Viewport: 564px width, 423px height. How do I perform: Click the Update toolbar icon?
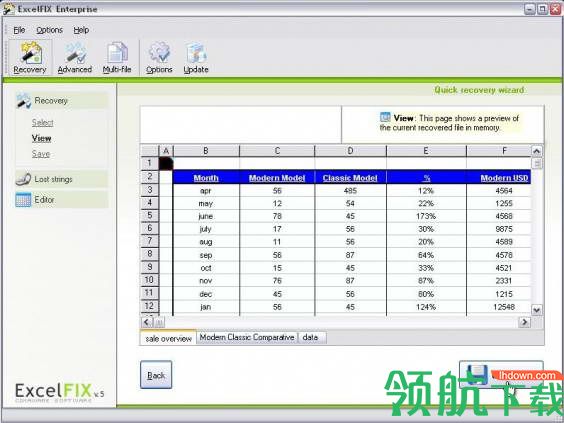pos(196,58)
